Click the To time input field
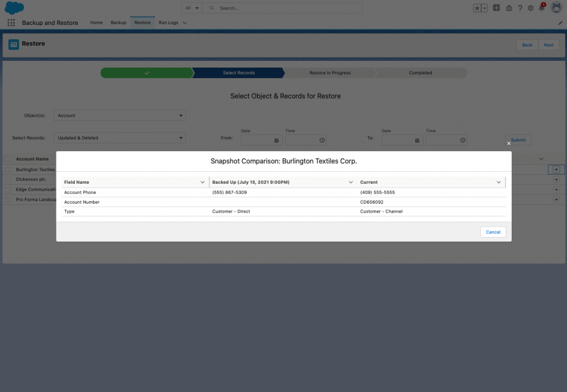The image size is (567, 392). tap(446, 140)
